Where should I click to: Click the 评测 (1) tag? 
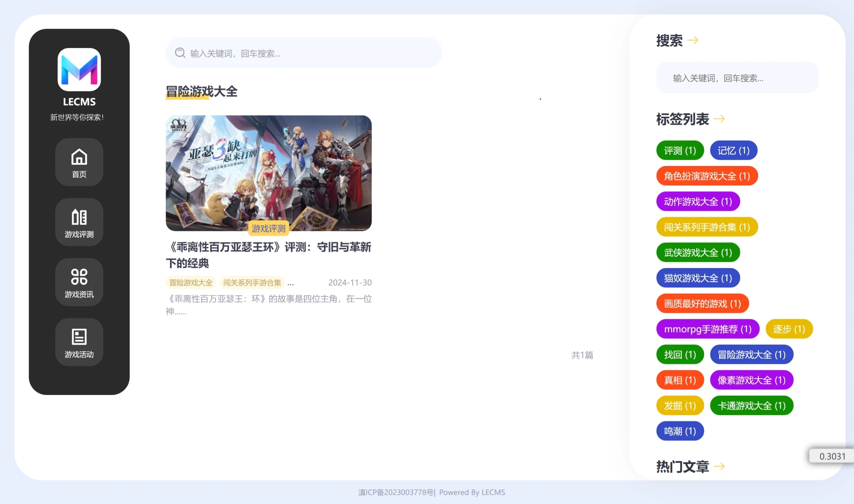[680, 150]
